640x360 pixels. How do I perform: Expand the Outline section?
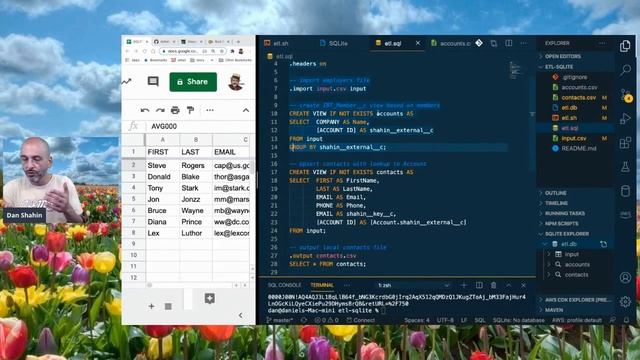(x=556, y=193)
